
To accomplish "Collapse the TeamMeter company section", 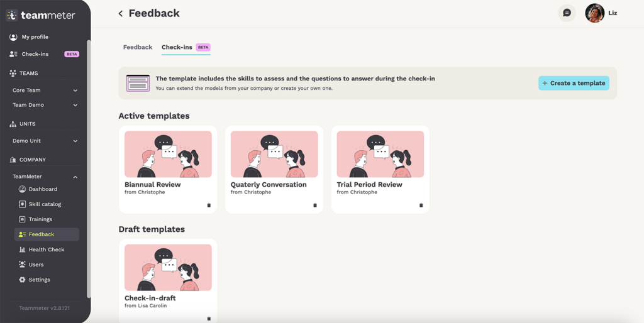I will [x=75, y=177].
